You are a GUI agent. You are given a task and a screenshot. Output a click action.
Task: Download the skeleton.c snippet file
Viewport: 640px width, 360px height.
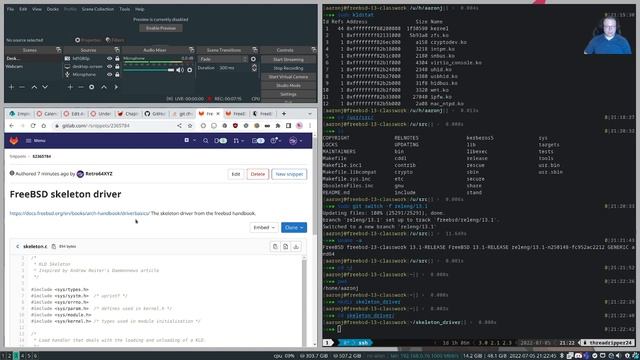point(296,247)
